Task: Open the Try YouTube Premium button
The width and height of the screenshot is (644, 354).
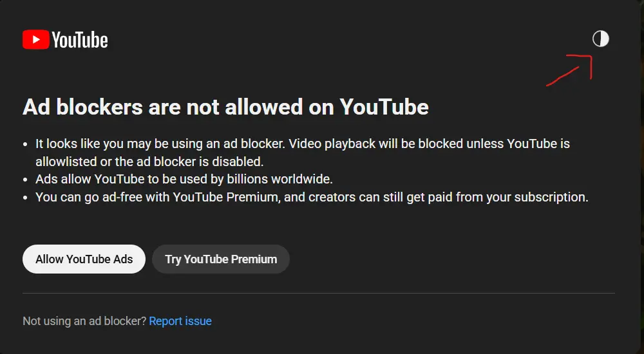Action: 221,259
